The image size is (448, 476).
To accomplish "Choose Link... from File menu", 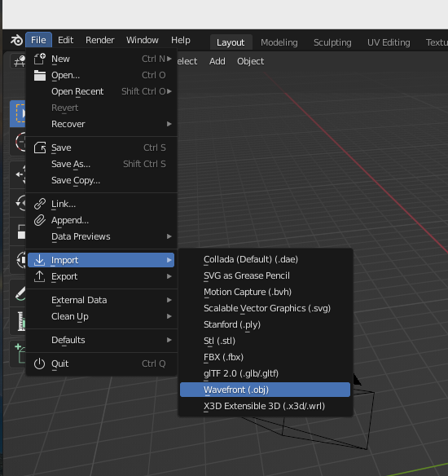I will pyautogui.click(x=101, y=204).
